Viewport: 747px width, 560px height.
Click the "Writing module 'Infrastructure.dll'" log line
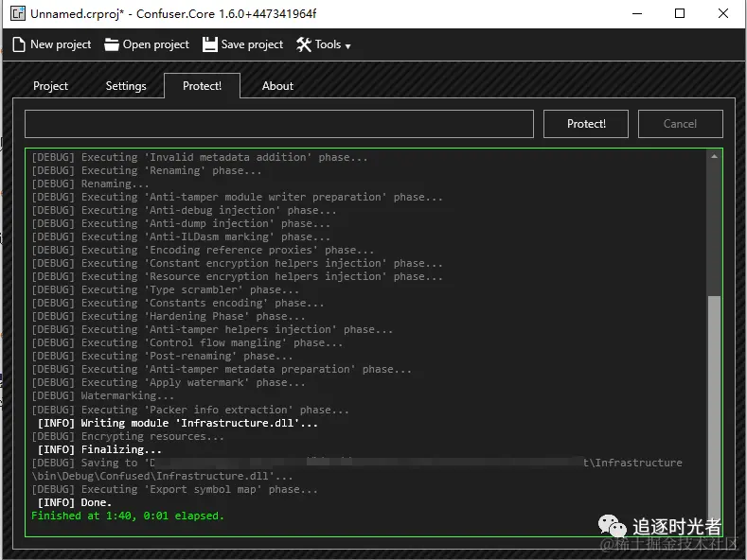point(177,423)
